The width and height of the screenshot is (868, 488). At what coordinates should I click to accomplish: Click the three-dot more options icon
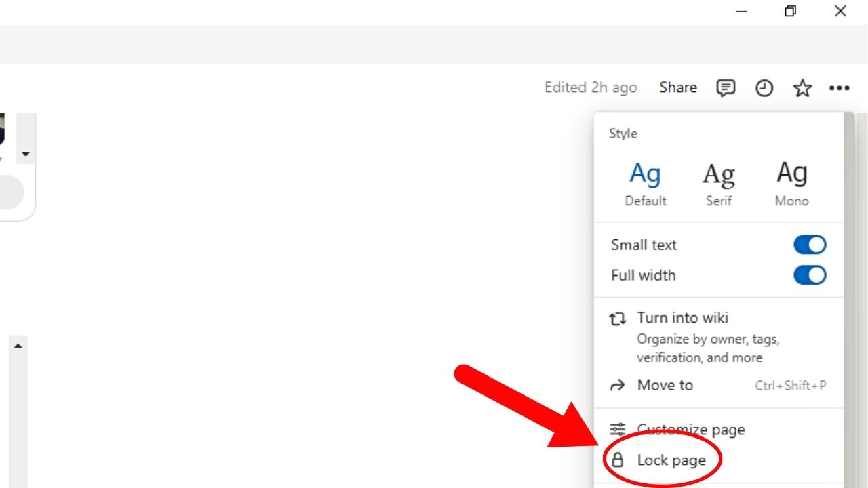[x=840, y=87]
